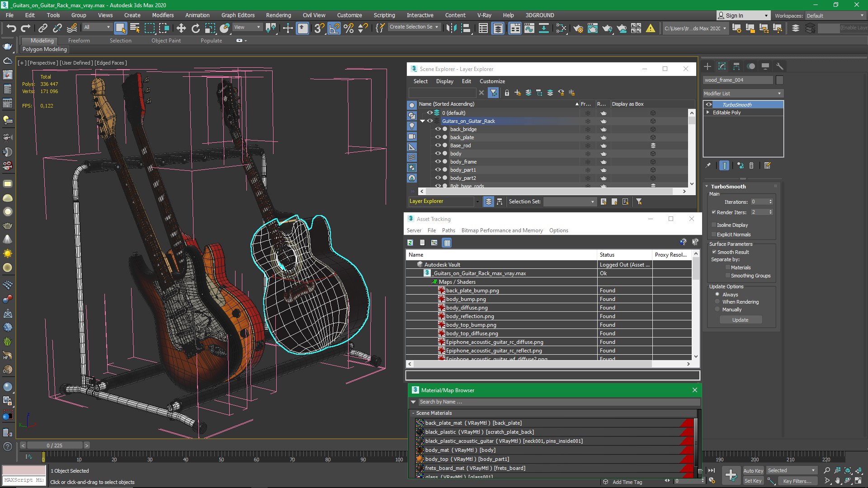868x488 pixels.
Task: Click the lock icon in Scene Explorer toolbar
Action: [x=507, y=93]
